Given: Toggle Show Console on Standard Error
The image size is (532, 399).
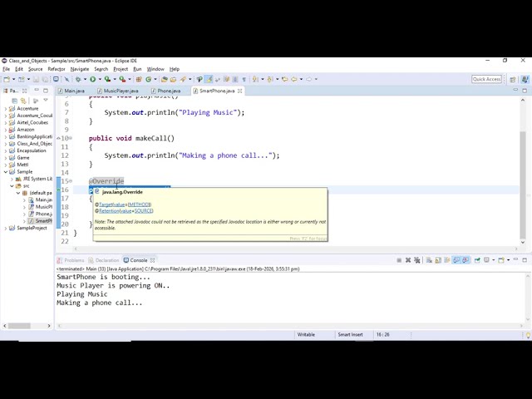Looking at the screenshot, I should [465, 260].
